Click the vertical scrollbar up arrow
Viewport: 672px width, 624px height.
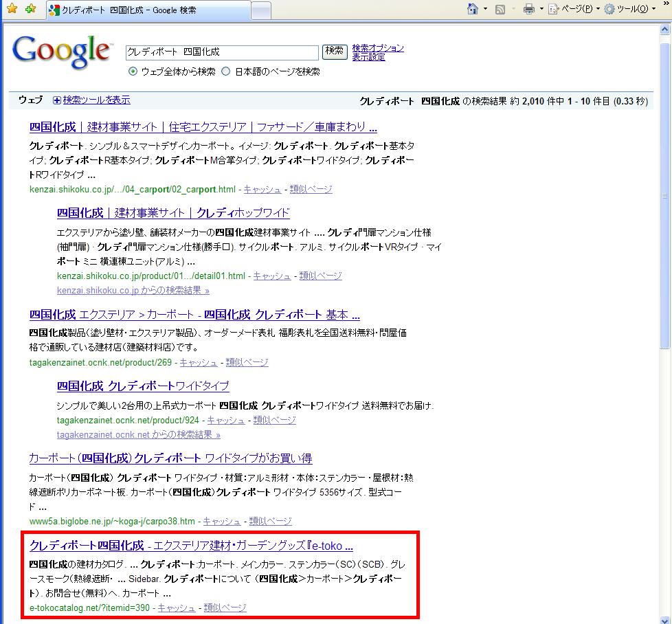[666, 30]
